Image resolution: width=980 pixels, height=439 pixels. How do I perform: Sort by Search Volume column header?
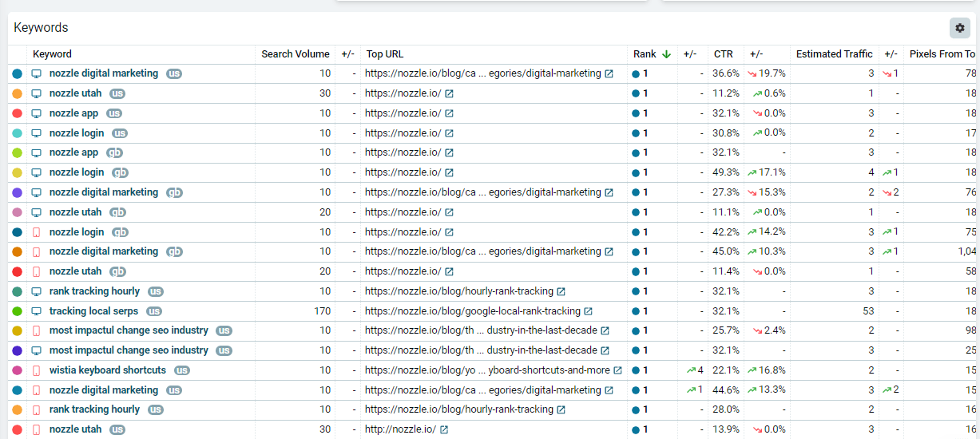pyautogui.click(x=296, y=54)
